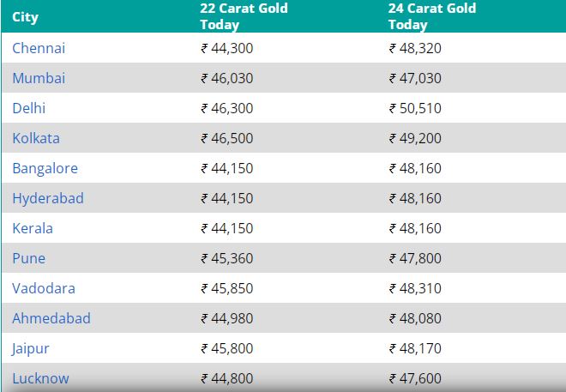Open the Lucknow city link
566x392 pixels.
click(x=40, y=378)
